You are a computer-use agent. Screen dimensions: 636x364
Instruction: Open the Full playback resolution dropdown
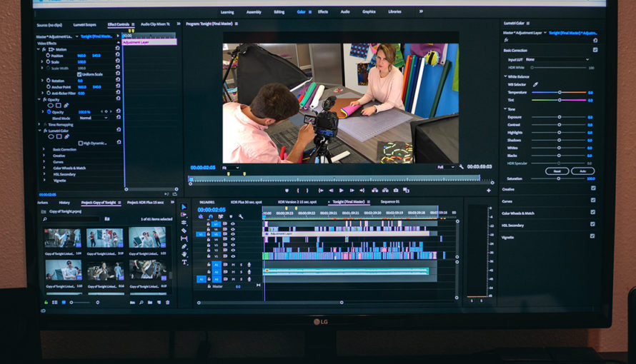click(x=446, y=167)
